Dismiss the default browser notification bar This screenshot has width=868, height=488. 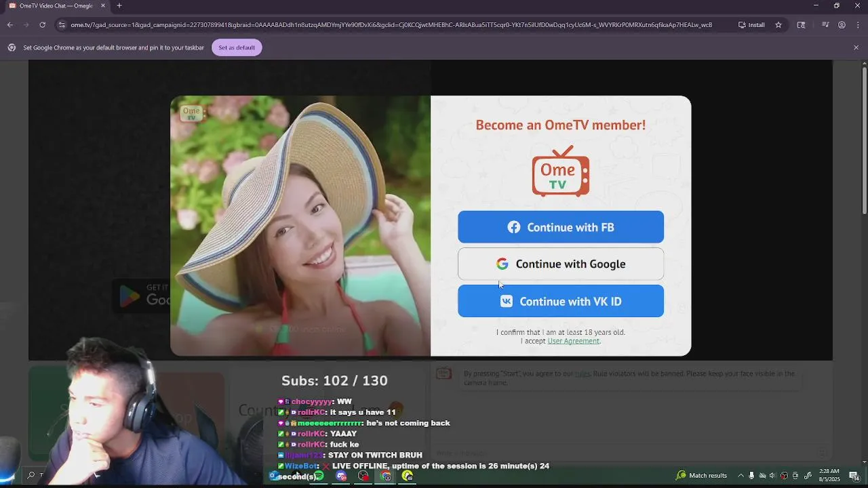point(856,47)
